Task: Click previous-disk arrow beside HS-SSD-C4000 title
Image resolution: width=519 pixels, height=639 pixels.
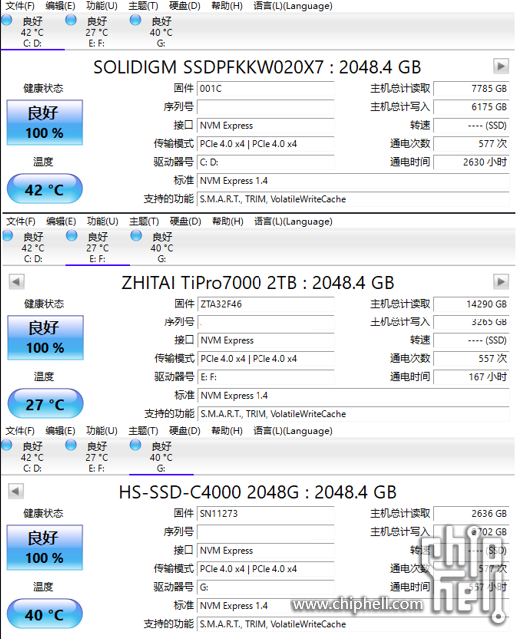Action: 16,491
